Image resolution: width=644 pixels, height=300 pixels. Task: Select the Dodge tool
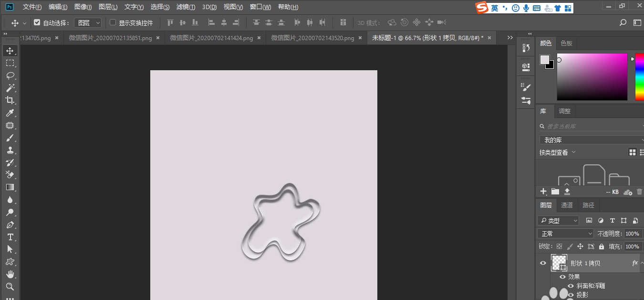10,212
